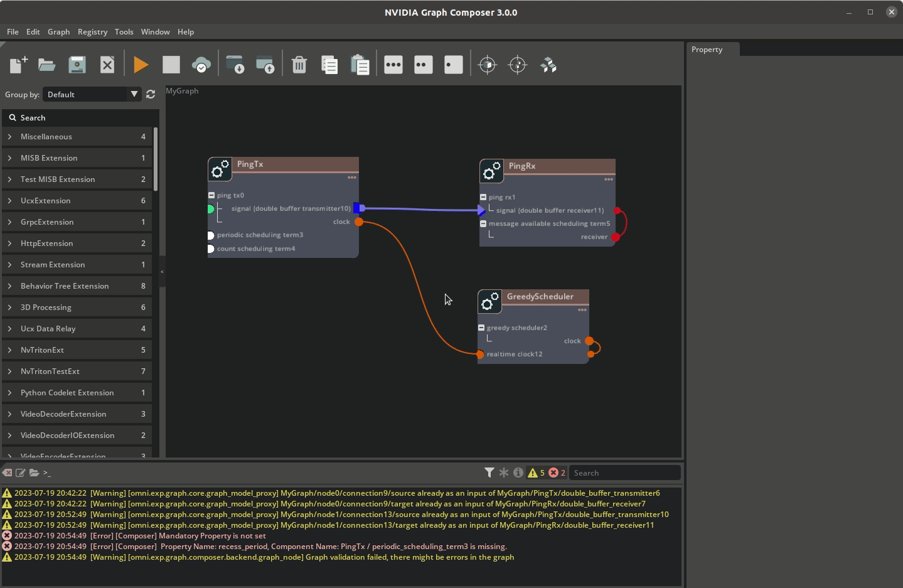The height and width of the screenshot is (588, 903).
Task: Collapse the ping tx0 component in PingTx
Action: tap(211, 195)
